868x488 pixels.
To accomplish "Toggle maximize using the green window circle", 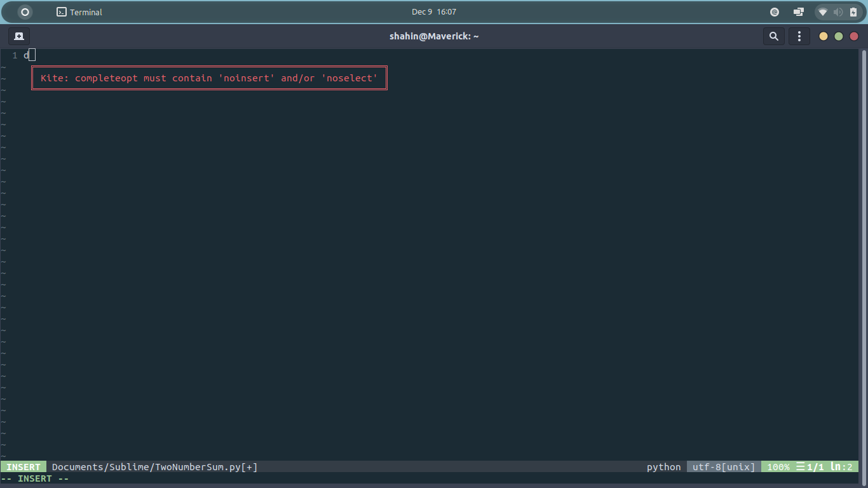I will [x=837, y=36].
